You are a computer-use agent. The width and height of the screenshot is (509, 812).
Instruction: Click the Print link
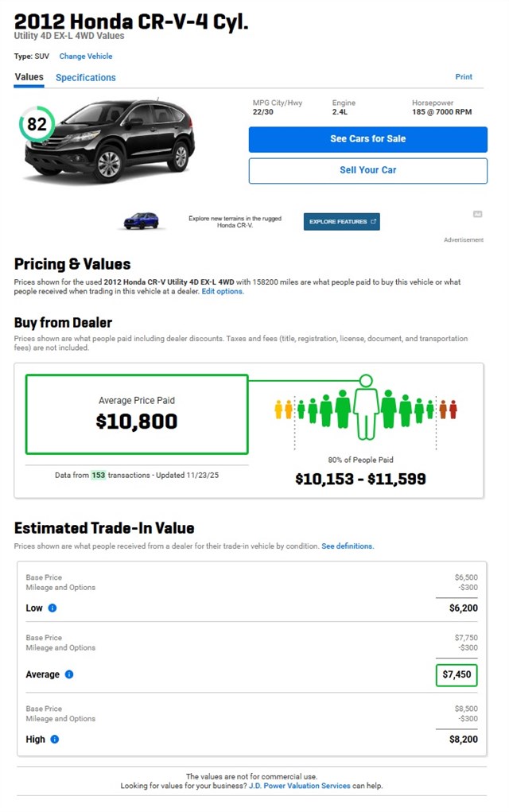point(464,77)
